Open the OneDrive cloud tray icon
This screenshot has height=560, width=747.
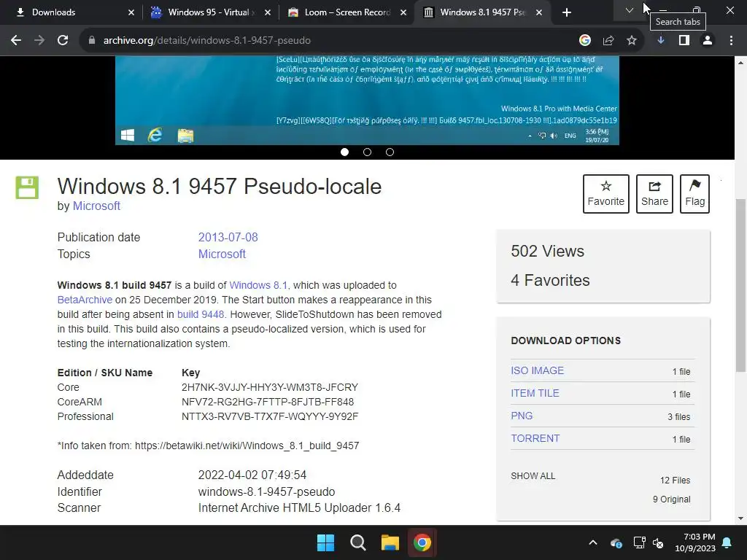pos(616,542)
